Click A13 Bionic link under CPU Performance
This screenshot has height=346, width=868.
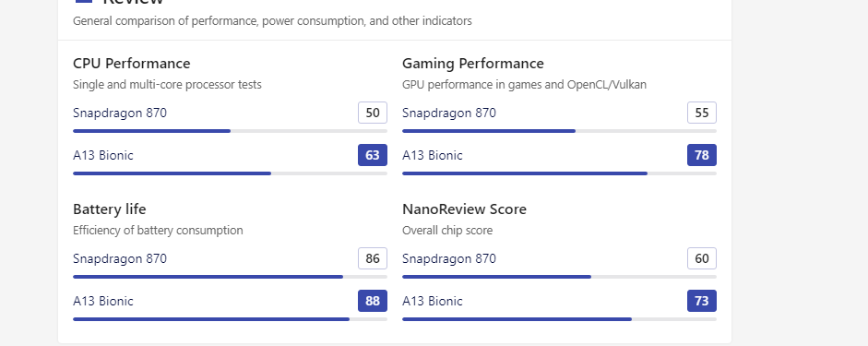click(103, 155)
